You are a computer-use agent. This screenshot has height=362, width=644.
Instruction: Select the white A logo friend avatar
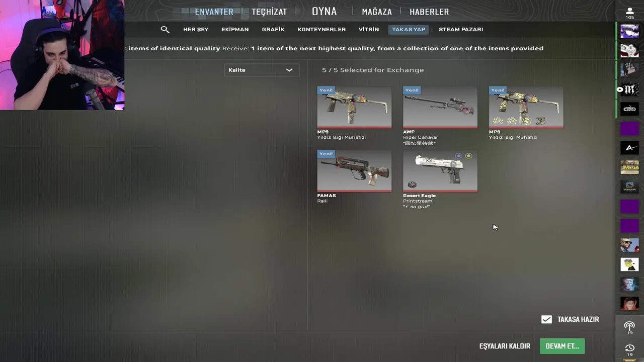click(x=629, y=148)
